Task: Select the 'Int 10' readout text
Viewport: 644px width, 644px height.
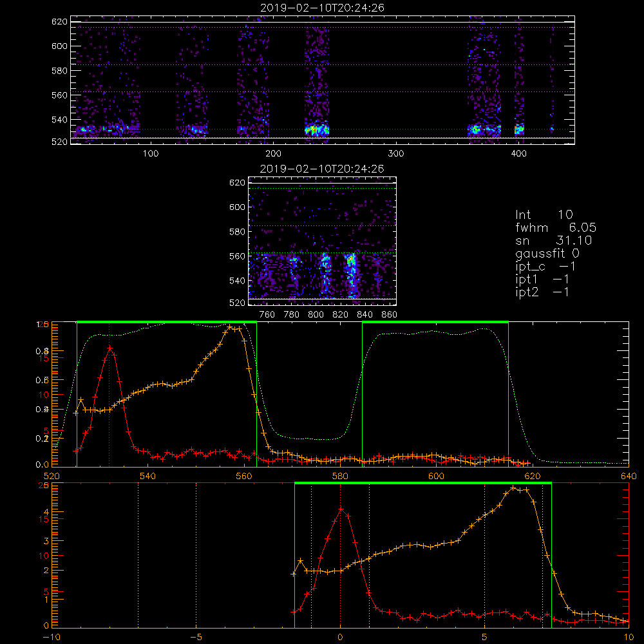Action: point(544,214)
